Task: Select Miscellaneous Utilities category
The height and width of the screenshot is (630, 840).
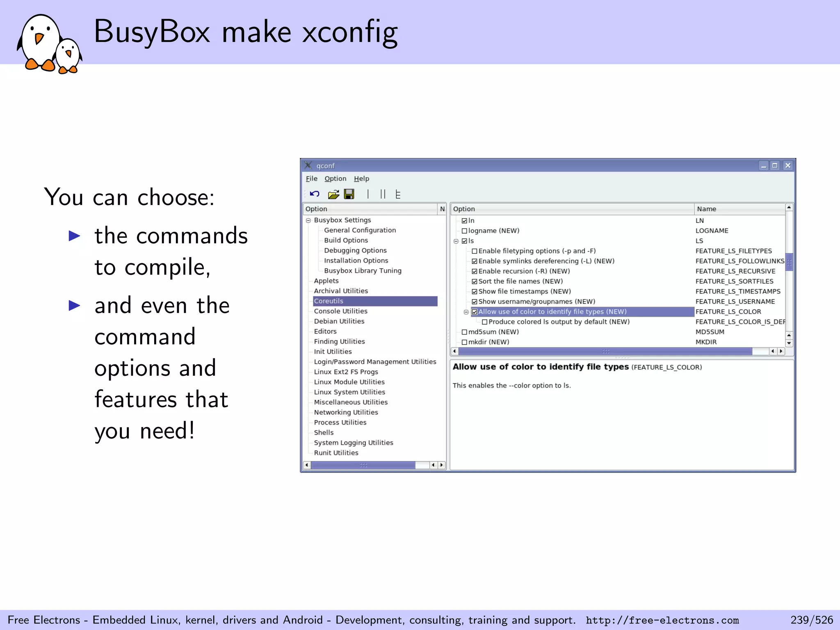Action: tap(351, 402)
